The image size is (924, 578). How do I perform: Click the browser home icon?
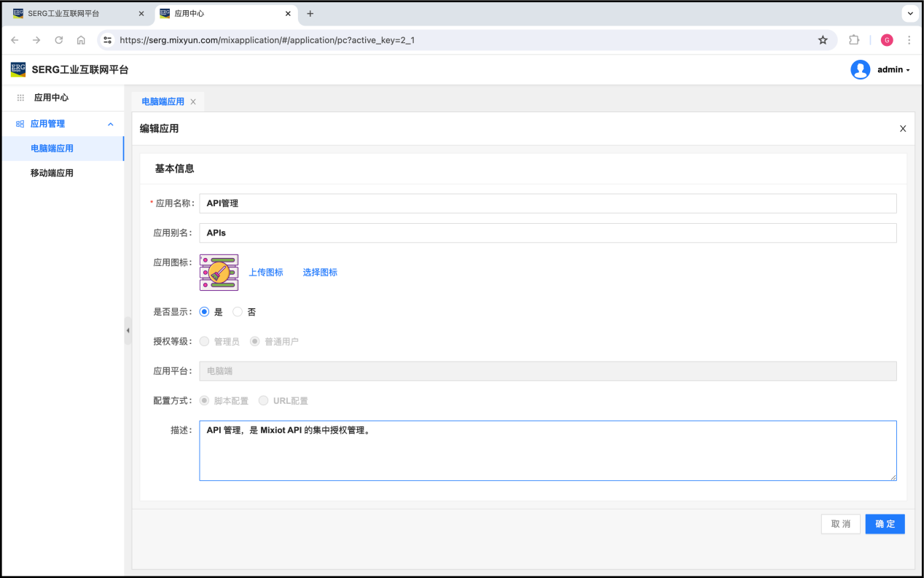coord(81,40)
